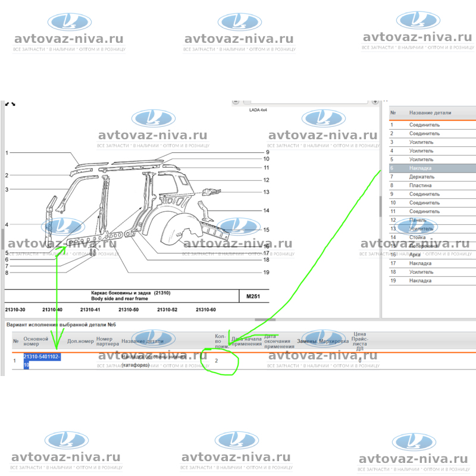Click the zoom slider handle

(247, 102)
